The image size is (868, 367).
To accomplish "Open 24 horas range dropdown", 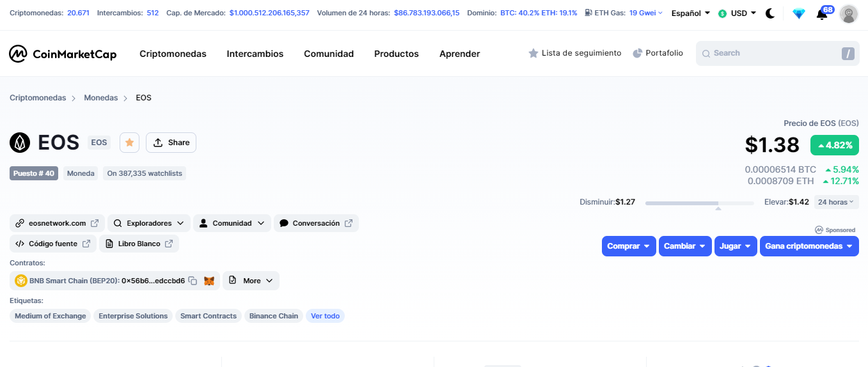I will [x=837, y=202].
